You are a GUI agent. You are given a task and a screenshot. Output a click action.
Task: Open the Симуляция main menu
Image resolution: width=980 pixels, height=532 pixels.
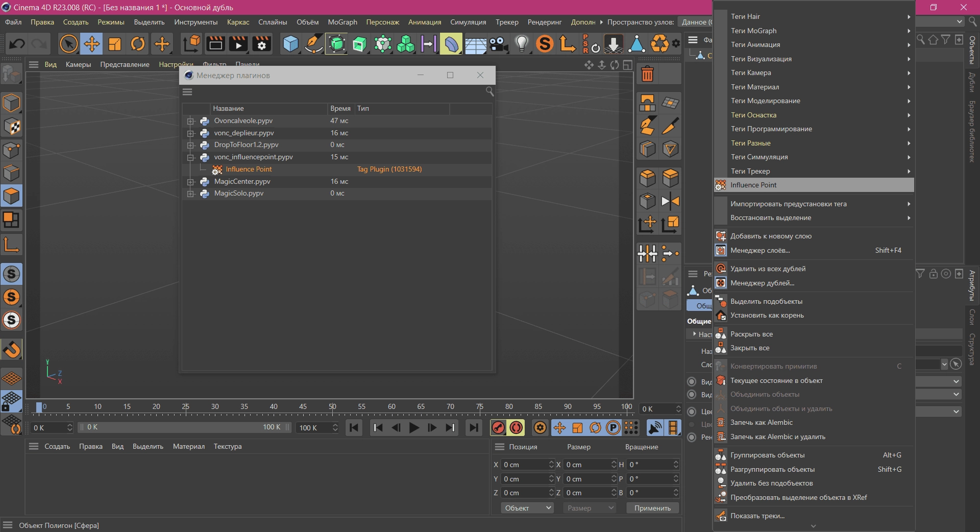468,22
